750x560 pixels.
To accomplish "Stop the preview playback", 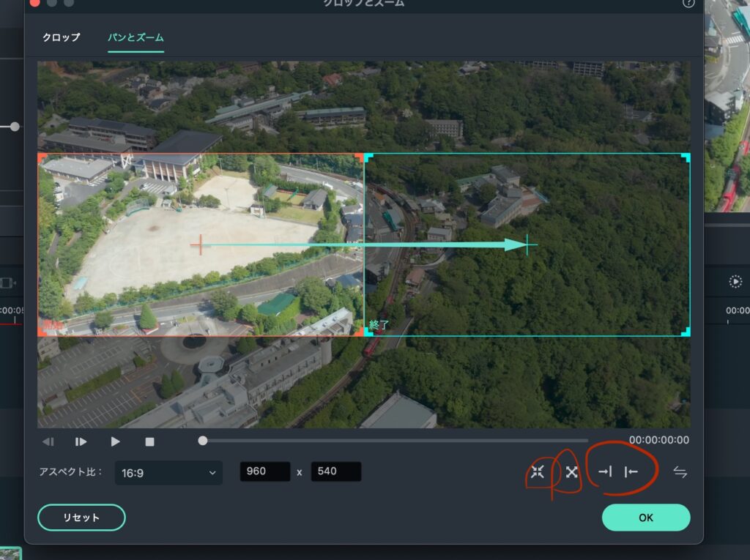I will (x=149, y=441).
